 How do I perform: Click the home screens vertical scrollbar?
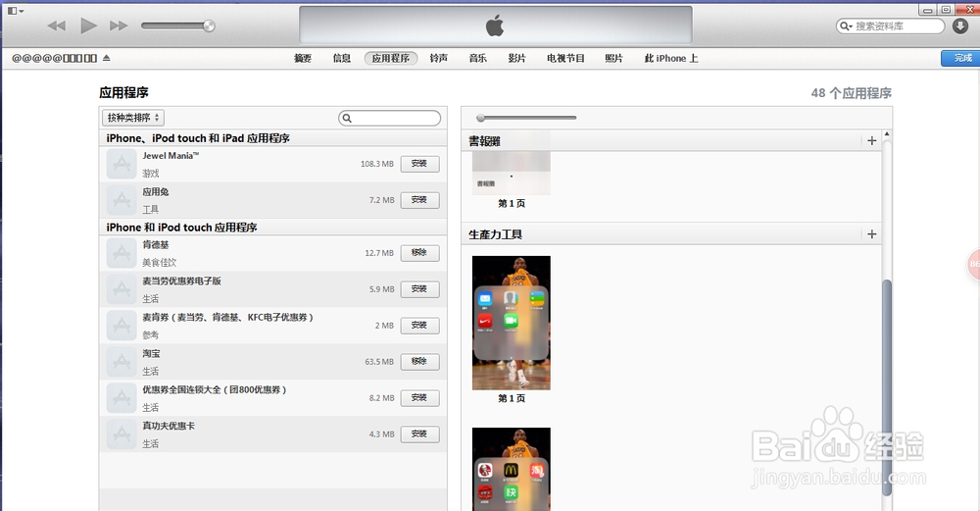pos(886,387)
